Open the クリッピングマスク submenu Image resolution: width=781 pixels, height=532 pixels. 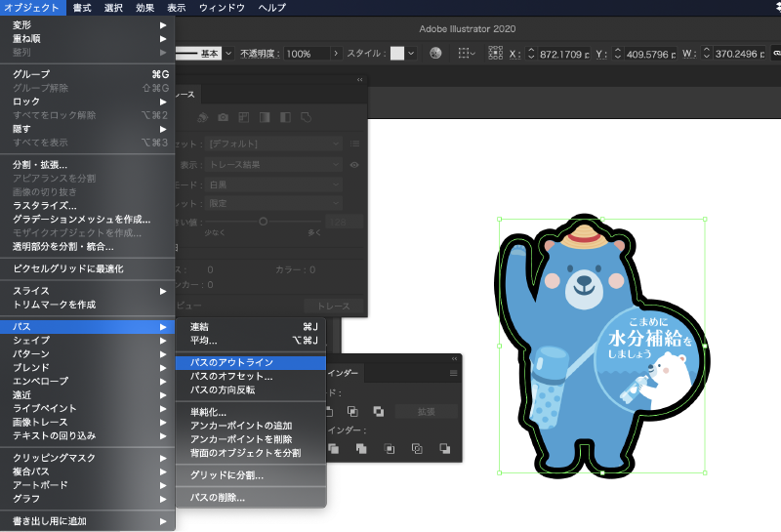88,458
